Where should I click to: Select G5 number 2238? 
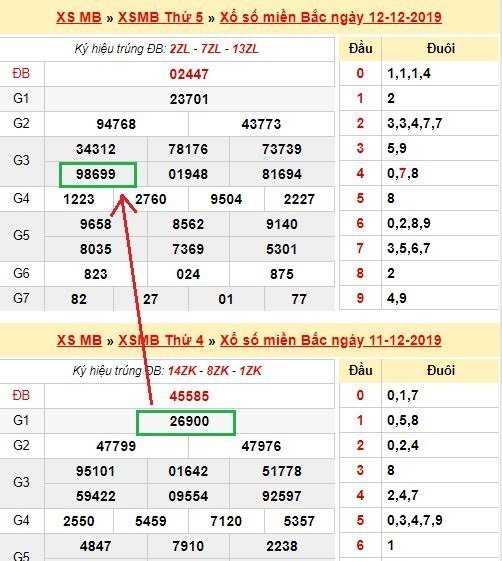click(282, 546)
